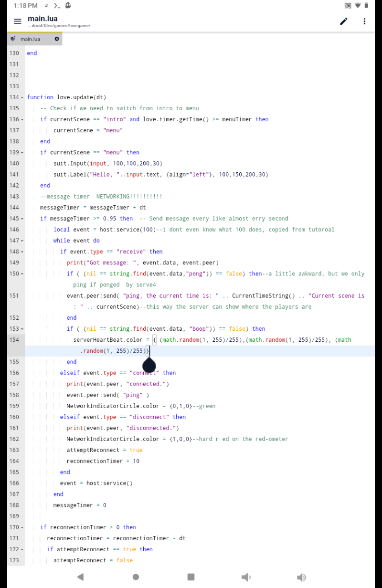Image resolution: width=382 pixels, height=588 pixels.
Task: Tap line number 130 in gutter
Action: [14, 53]
